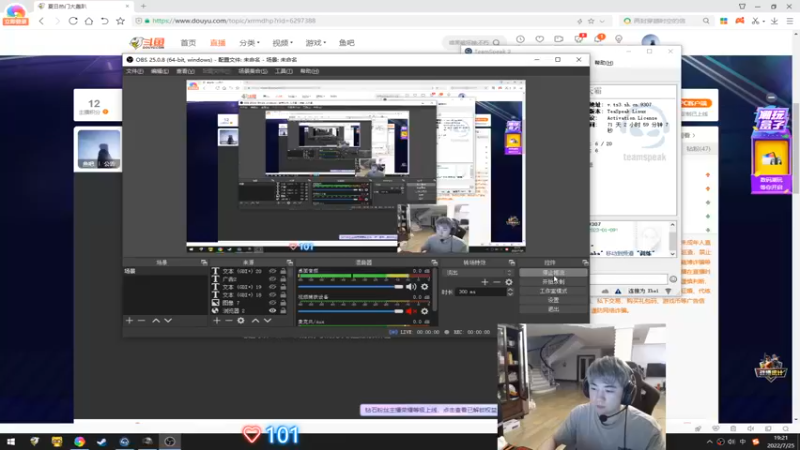
Task: Remove transition with minus icon in 转场特效
Action: pos(496,282)
